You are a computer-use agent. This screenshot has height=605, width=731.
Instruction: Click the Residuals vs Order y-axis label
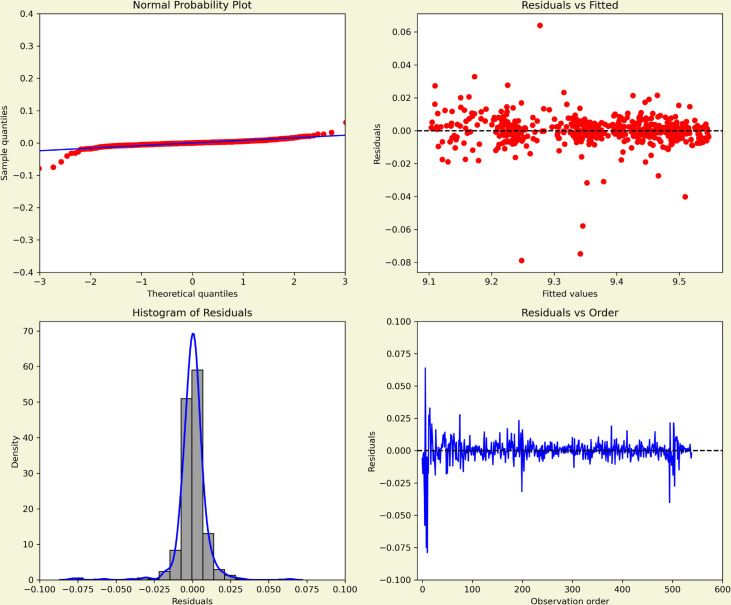372,451
